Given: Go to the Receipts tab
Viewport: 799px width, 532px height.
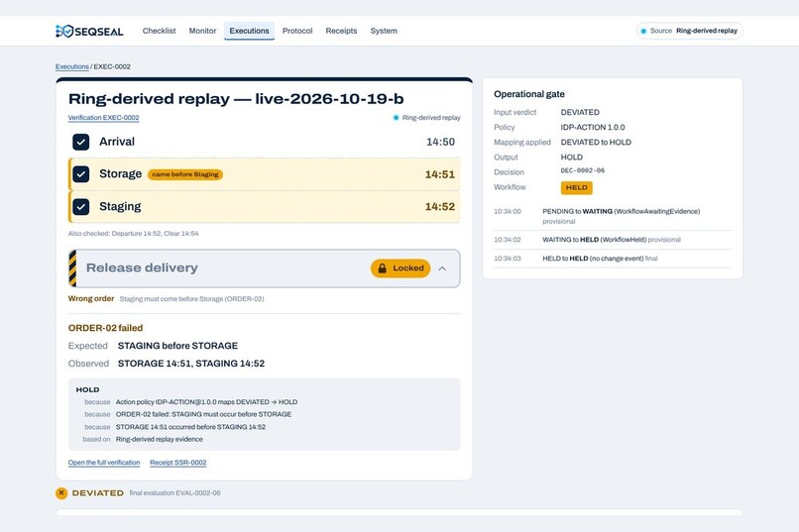Looking at the screenshot, I should pos(341,31).
